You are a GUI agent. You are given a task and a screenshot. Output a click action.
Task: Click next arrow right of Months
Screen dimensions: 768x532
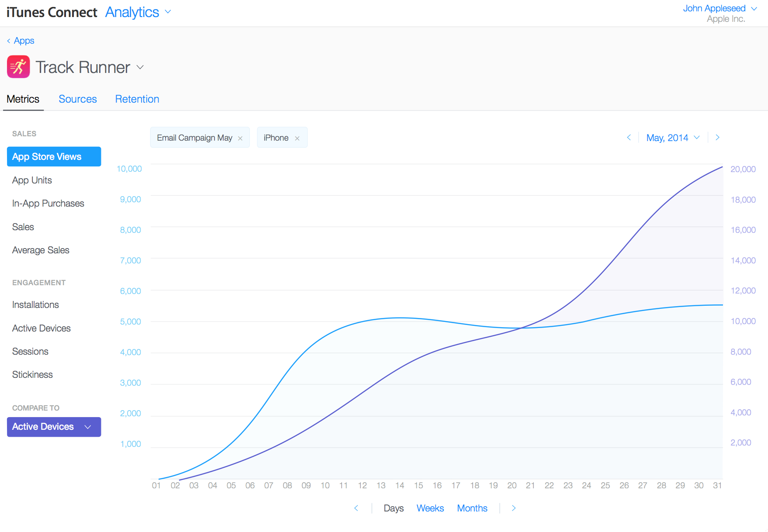[x=514, y=508]
